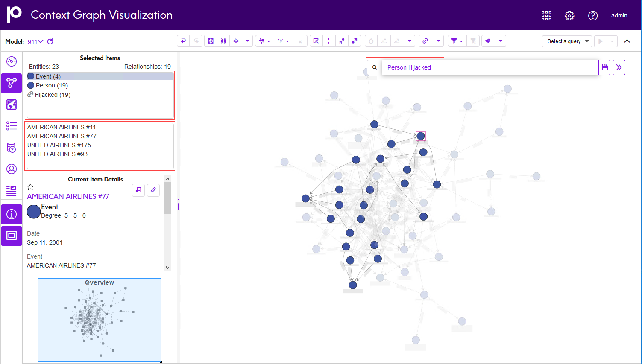Click the pentagon shape icon
This screenshot has width=642, height=364.
pos(371,41)
